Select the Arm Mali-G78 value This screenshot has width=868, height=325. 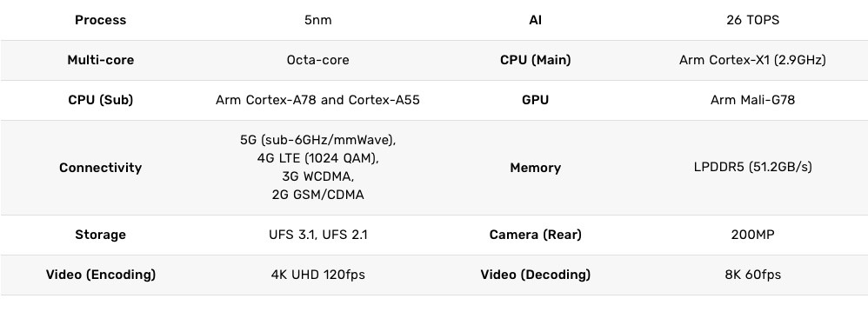click(752, 100)
